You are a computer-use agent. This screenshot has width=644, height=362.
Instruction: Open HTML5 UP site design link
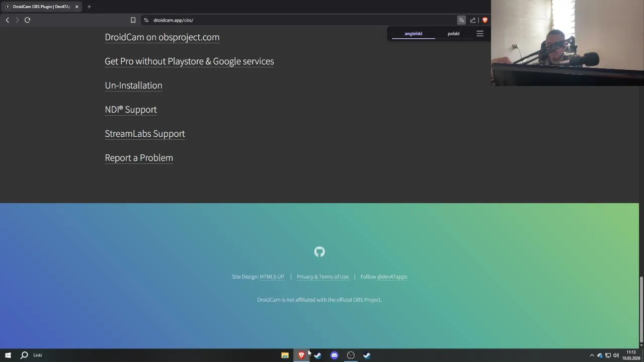click(x=272, y=277)
